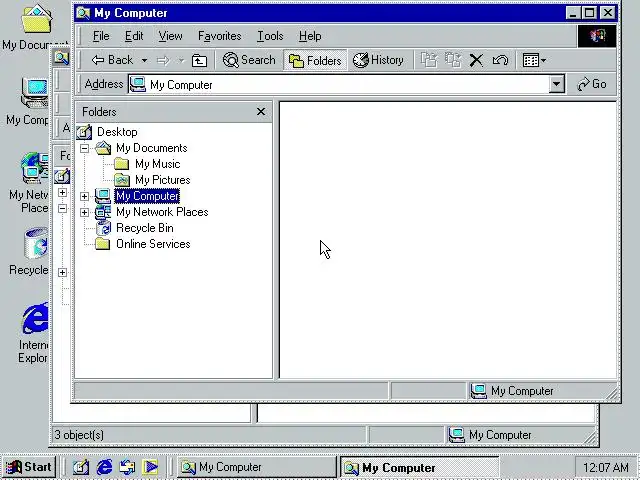Click My Computer icon in address bar

[138, 84]
